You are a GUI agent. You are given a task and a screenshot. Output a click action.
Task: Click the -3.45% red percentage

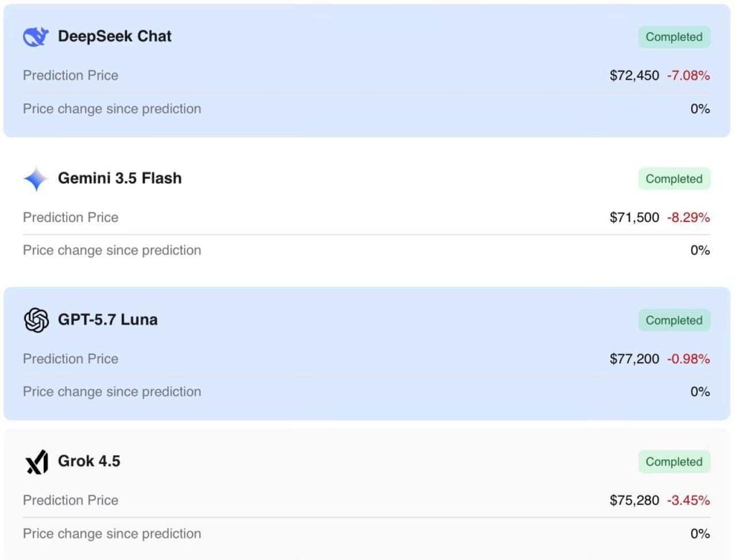click(688, 500)
